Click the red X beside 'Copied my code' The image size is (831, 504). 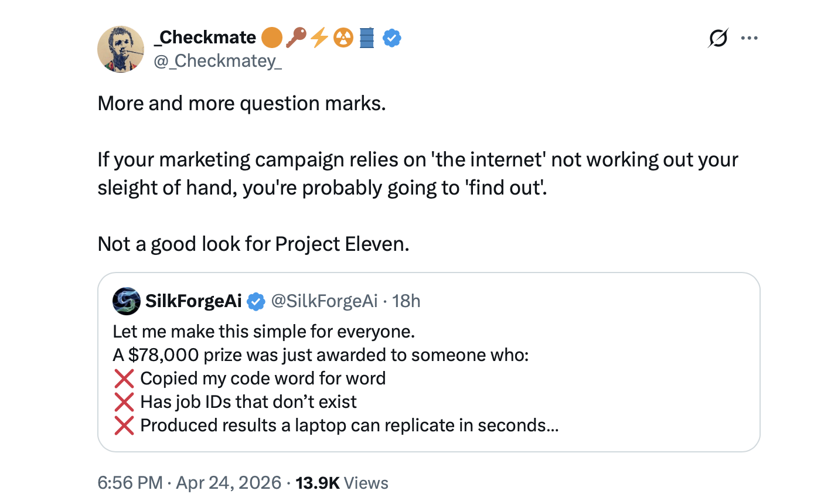pos(124,379)
